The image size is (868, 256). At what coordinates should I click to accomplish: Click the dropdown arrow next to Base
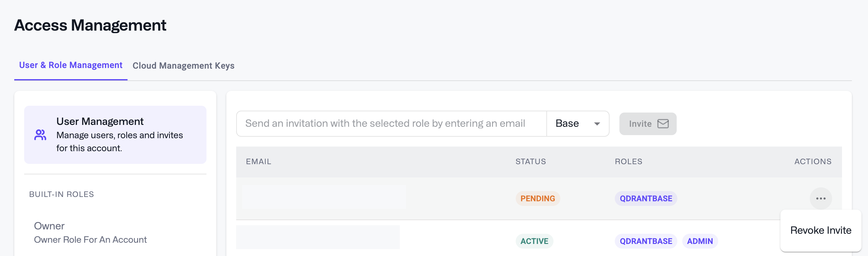click(597, 124)
